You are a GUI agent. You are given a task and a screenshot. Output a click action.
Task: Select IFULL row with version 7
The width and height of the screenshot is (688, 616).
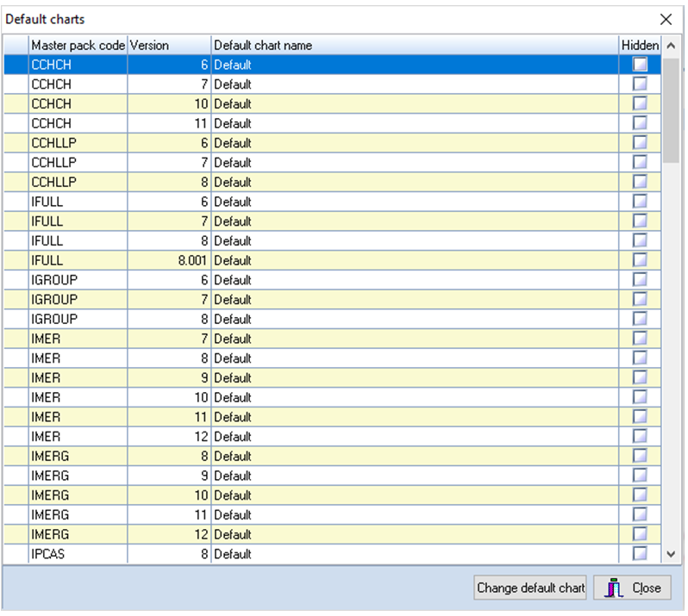pos(332,221)
